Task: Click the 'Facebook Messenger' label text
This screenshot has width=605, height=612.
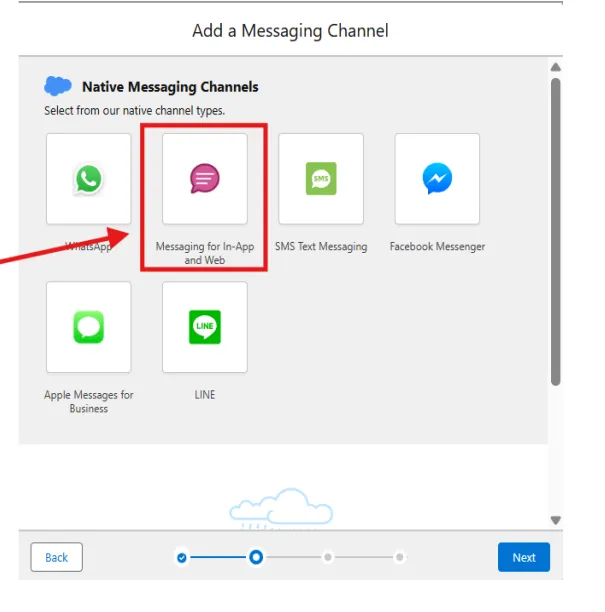Action: pos(437,247)
